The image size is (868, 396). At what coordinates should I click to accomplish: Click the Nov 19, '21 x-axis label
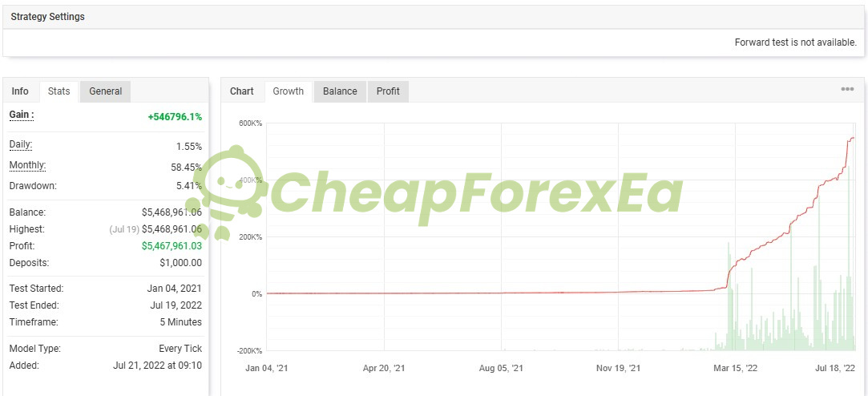[618, 368]
